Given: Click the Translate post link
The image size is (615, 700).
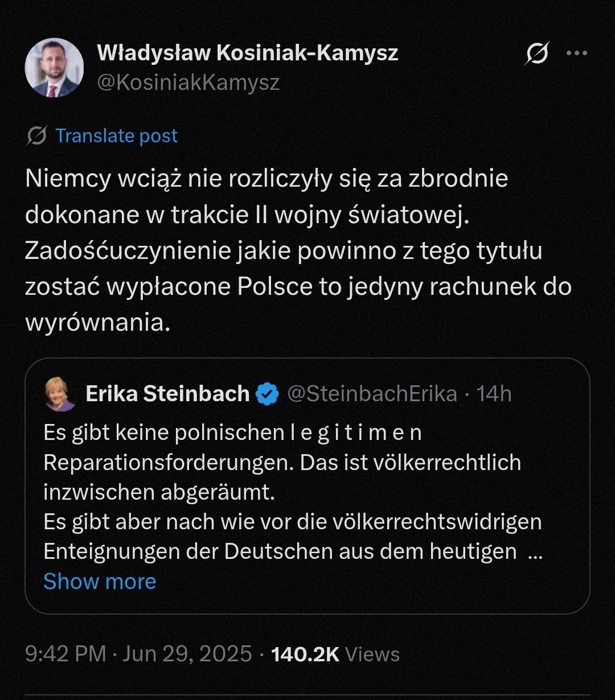Looking at the screenshot, I should (x=116, y=136).
